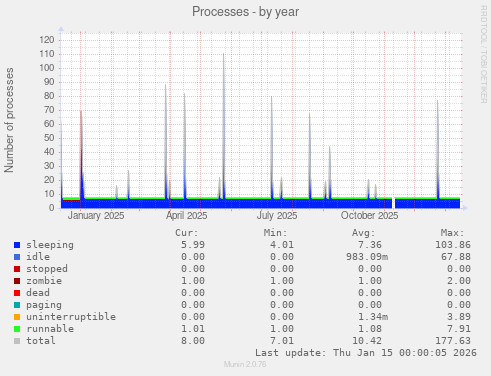This screenshot has width=491, height=376.
Task: Select the 'idle' legend label
Action: click(38, 257)
